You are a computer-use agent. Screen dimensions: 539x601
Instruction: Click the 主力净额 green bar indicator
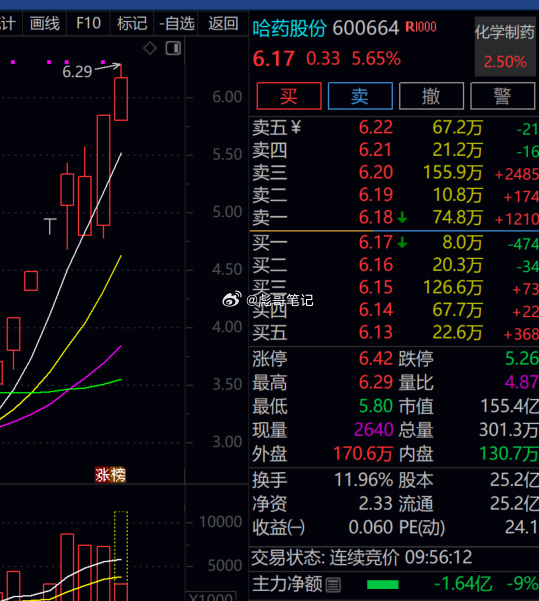pyautogui.click(x=383, y=585)
